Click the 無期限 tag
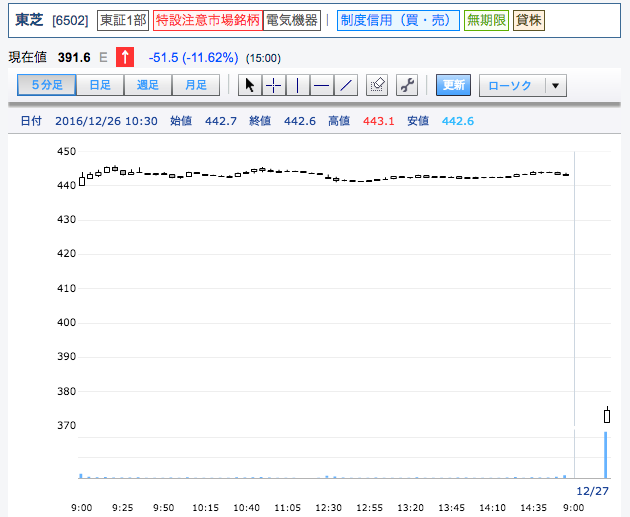Screen dimensions: 630x517 point(486,20)
